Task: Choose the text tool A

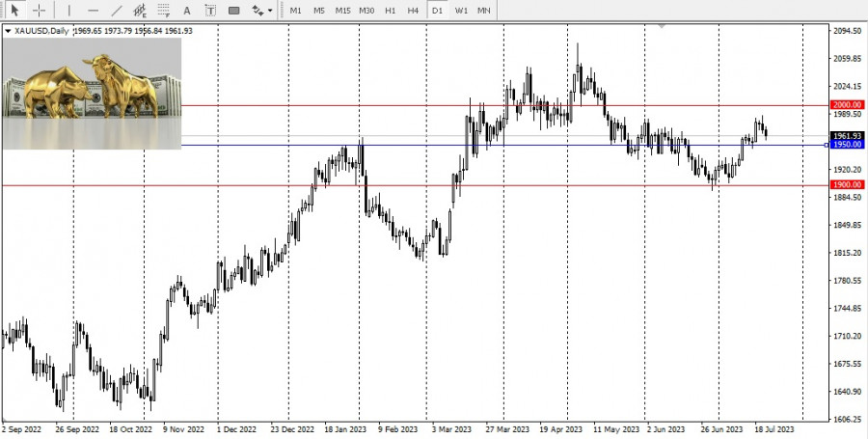Action: click(x=187, y=10)
